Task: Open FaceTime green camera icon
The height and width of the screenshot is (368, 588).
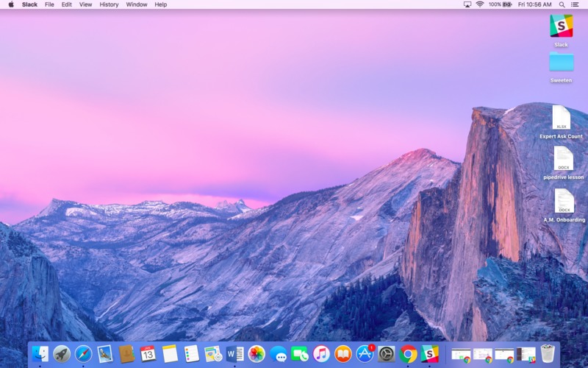Action: (x=300, y=354)
